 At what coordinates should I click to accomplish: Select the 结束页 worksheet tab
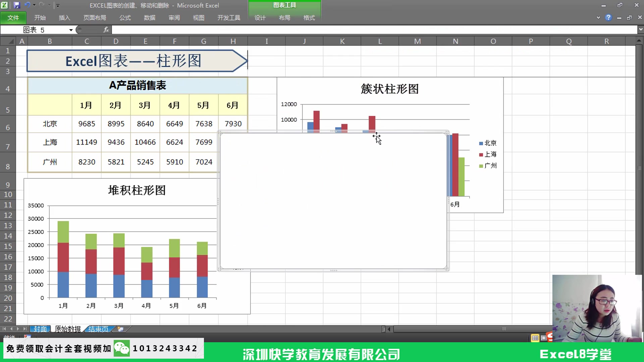[98, 329]
